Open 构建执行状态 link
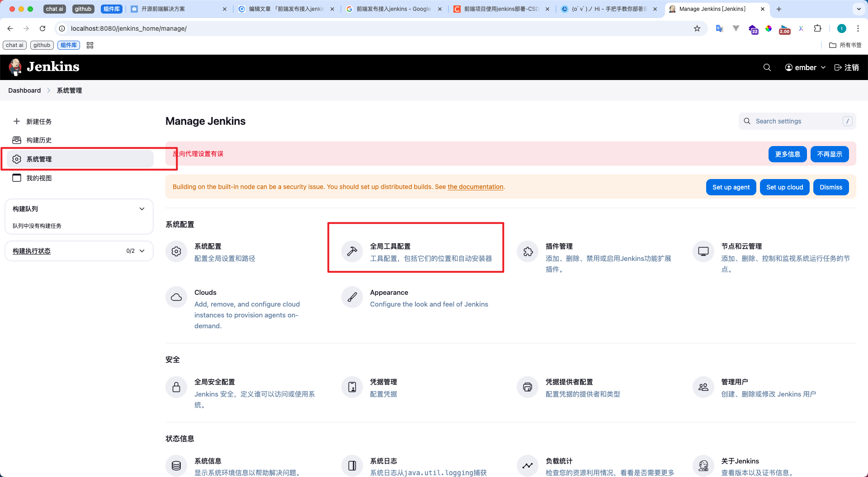The height and width of the screenshot is (477, 868). click(32, 251)
